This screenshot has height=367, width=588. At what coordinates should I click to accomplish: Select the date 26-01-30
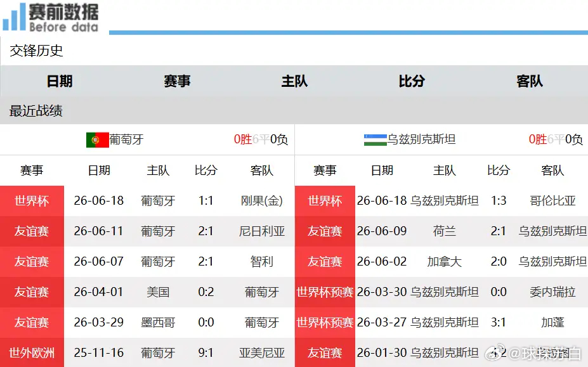click(382, 353)
